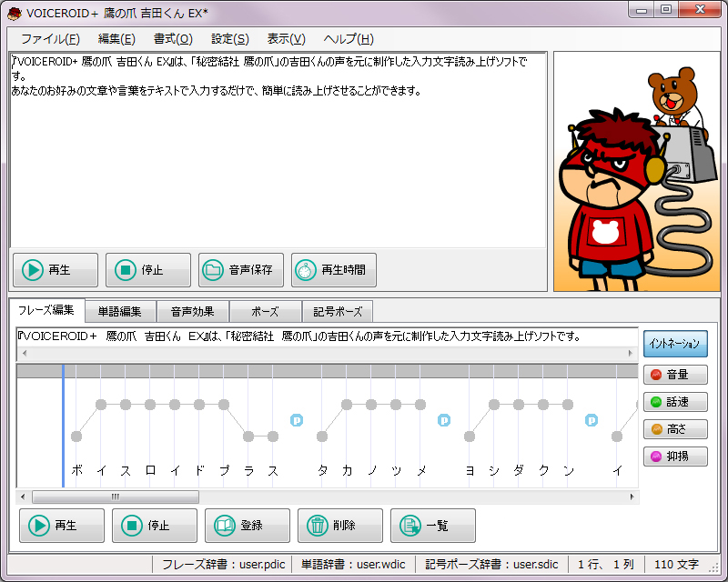Select the 抑揚 intonation range button
The width and height of the screenshot is (728, 582).
(x=675, y=457)
